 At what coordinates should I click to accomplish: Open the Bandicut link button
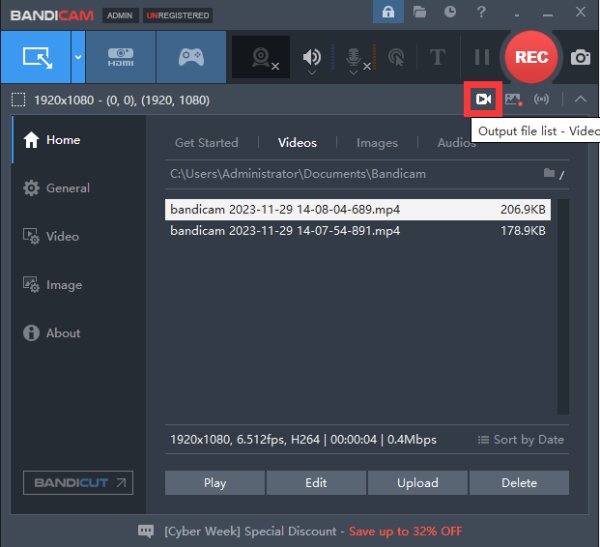(78, 483)
